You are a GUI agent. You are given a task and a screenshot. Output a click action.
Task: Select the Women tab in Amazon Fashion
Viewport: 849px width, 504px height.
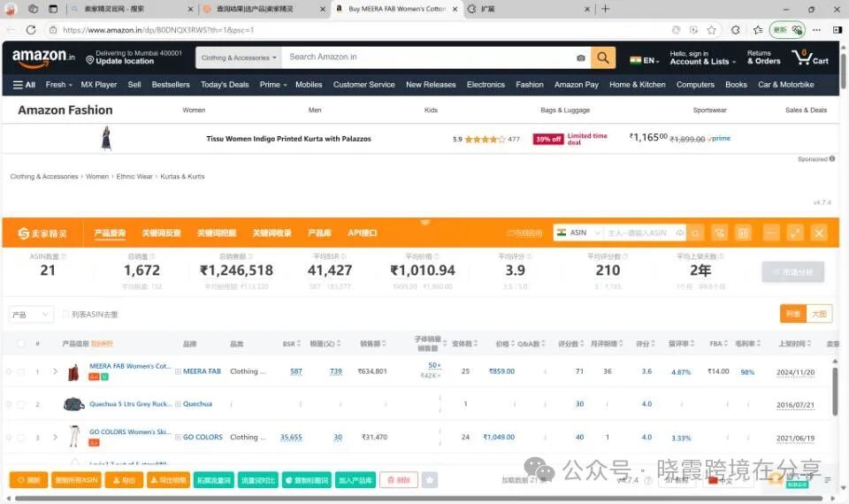[194, 110]
